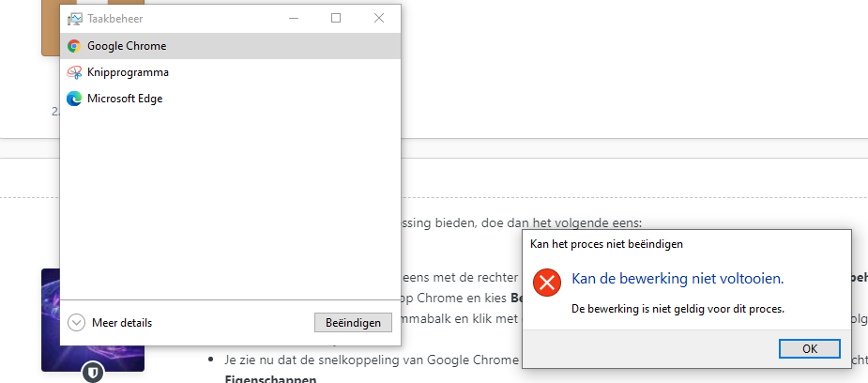Screen dimensions: 868x383
Task: Click the Microsoft Edge icon in the list
Action: point(73,100)
